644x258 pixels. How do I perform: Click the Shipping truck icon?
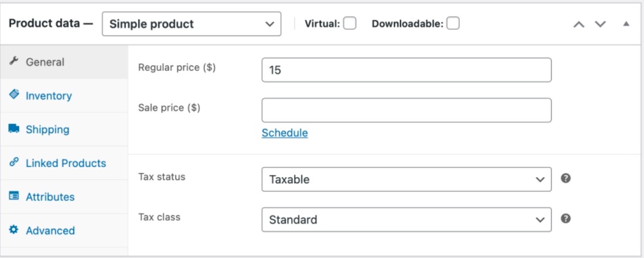14,129
